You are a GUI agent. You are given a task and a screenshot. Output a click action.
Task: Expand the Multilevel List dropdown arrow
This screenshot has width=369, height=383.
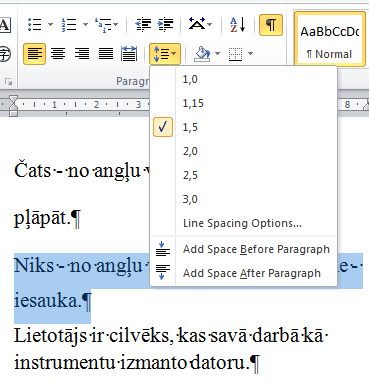click(116, 25)
